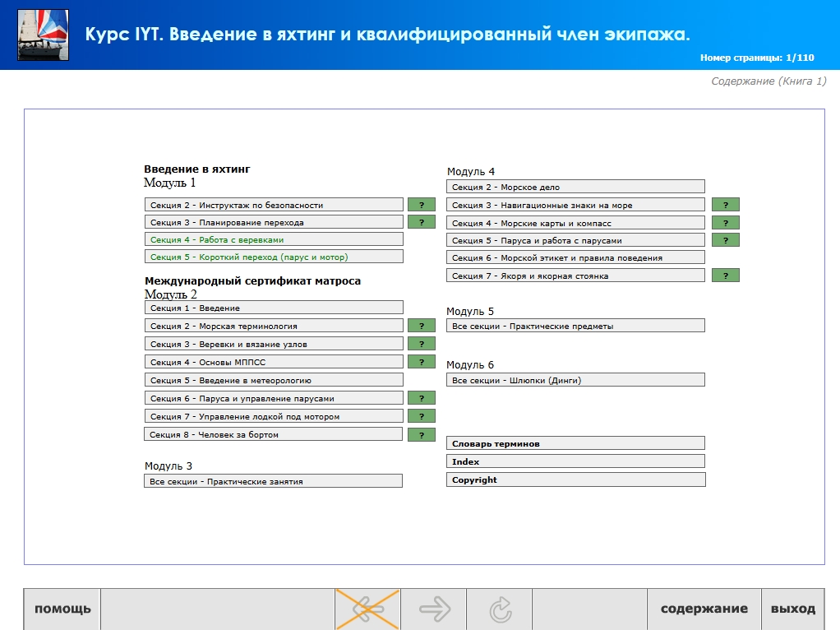
Task: Open quiz for Морская терминология section
Action: (422, 326)
